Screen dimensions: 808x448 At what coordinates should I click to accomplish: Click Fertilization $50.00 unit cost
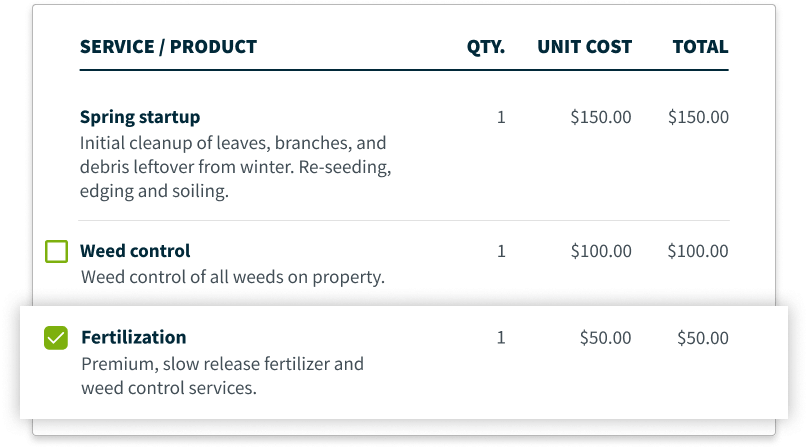605,338
